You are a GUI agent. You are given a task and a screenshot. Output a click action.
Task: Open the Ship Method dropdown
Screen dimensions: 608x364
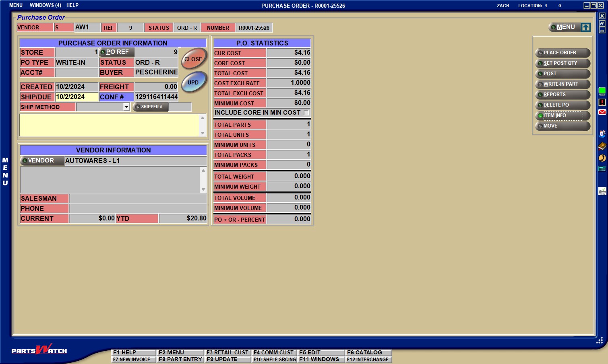click(x=126, y=107)
